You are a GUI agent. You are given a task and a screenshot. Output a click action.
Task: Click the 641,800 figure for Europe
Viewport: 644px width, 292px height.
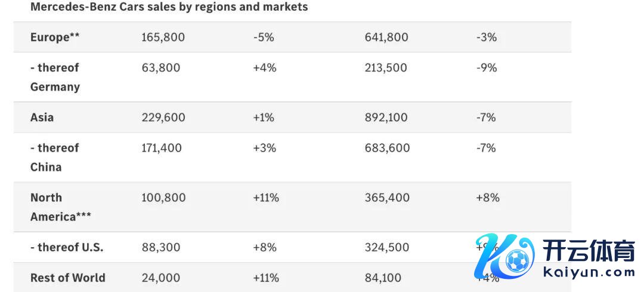tap(386, 37)
